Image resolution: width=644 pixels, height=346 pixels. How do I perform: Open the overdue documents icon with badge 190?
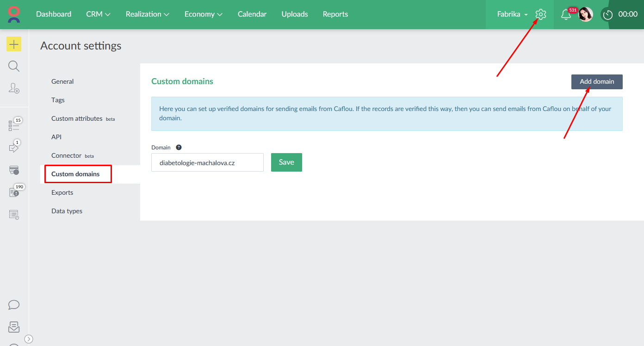click(x=14, y=192)
